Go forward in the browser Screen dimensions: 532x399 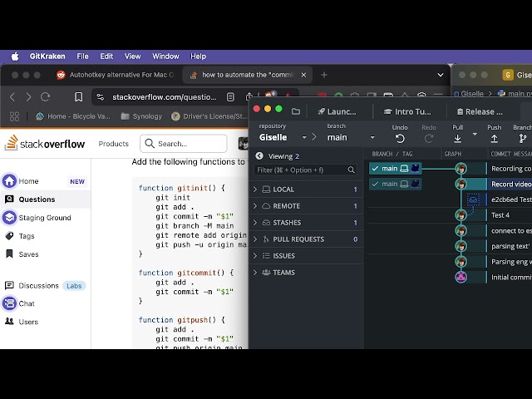pos(28,97)
